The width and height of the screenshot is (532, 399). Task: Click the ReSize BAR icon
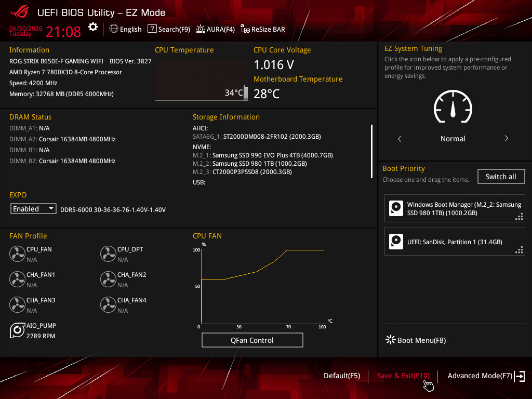click(245, 29)
